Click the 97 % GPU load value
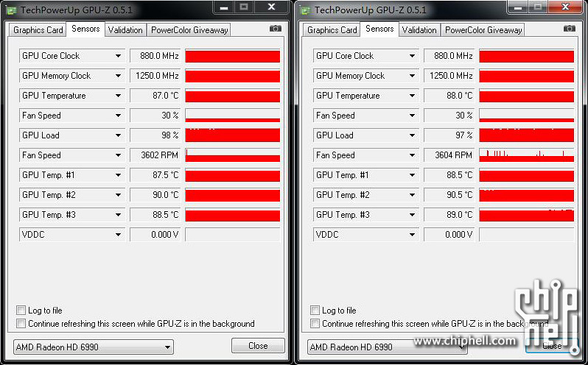 tap(449, 135)
